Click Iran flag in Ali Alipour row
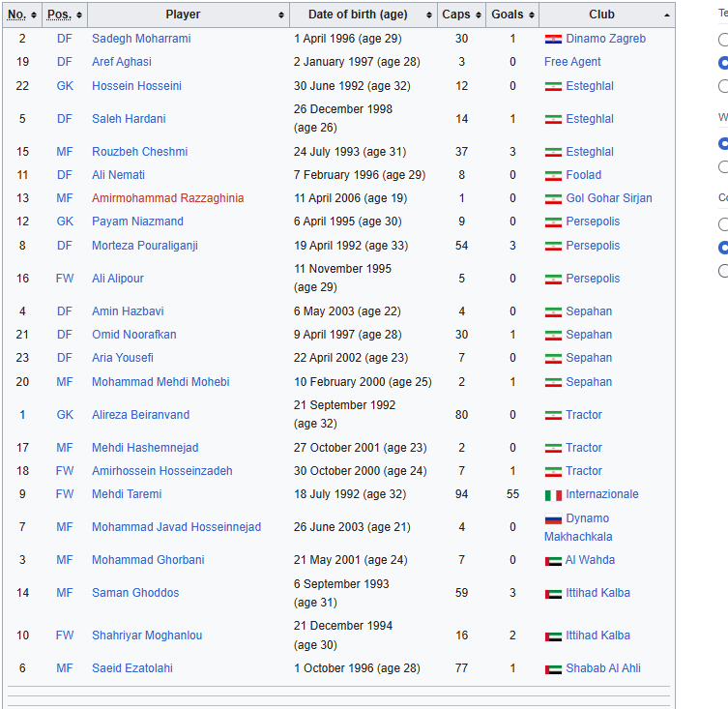Image resolution: width=728 pixels, height=709 pixels. pyautogui.click(x=553, y=280)
